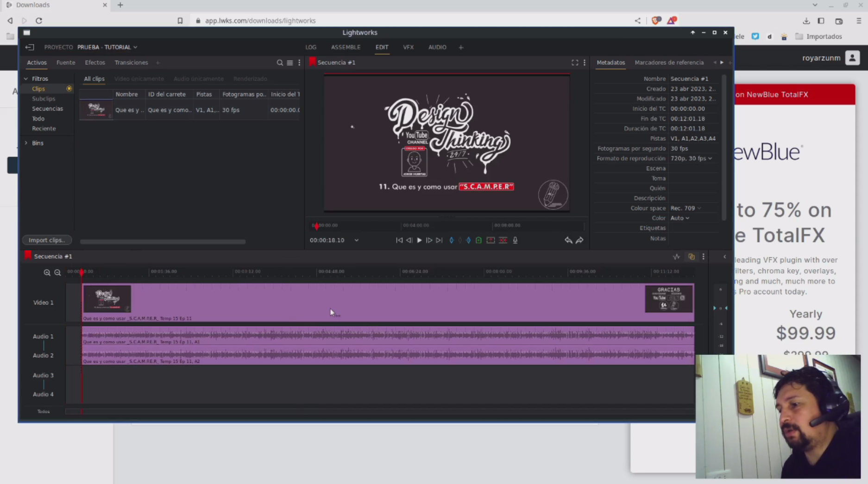Open the Fuente tab

tap(66, 62)
